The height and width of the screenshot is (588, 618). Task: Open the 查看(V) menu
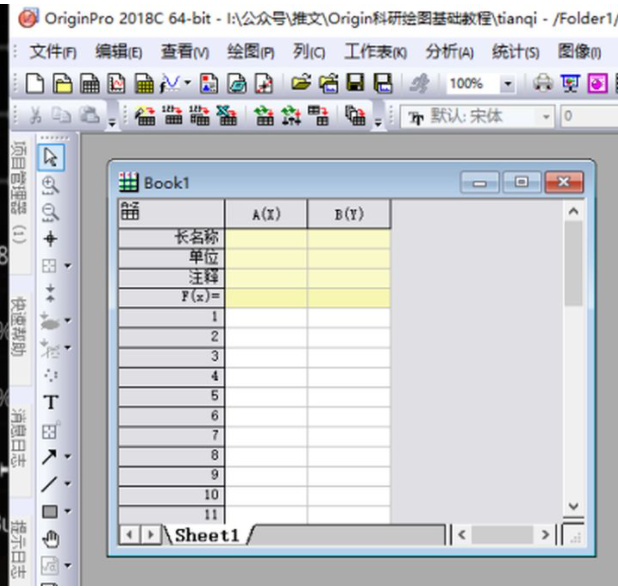(x=185, y=52)
